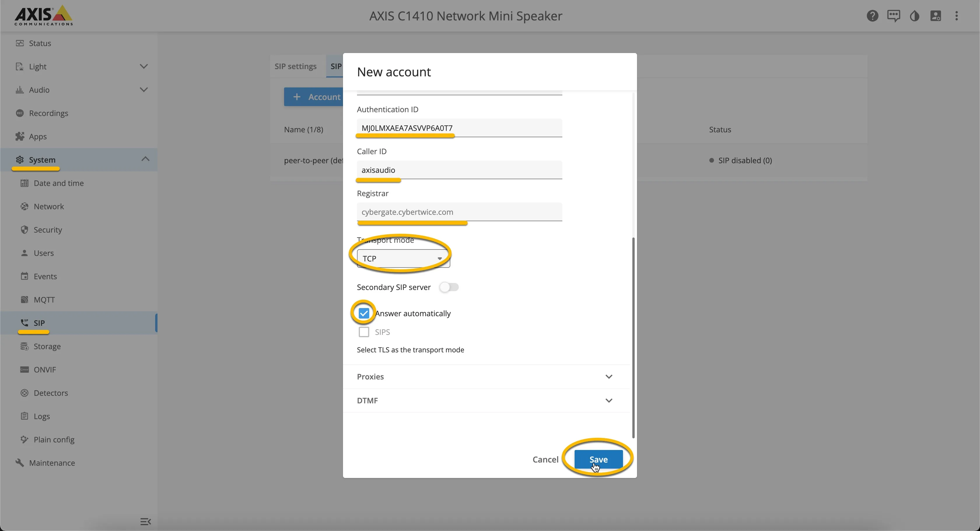This screenshot has height=531, width=980.
Task: Click the Caller ID field
Action: point(459,170)
